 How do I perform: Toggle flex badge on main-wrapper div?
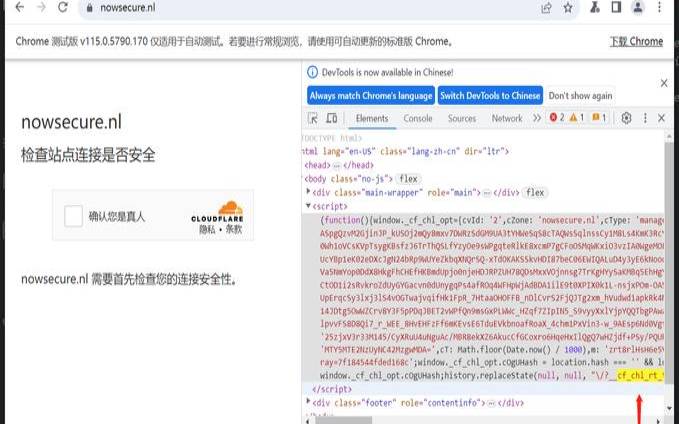(535, 193)
